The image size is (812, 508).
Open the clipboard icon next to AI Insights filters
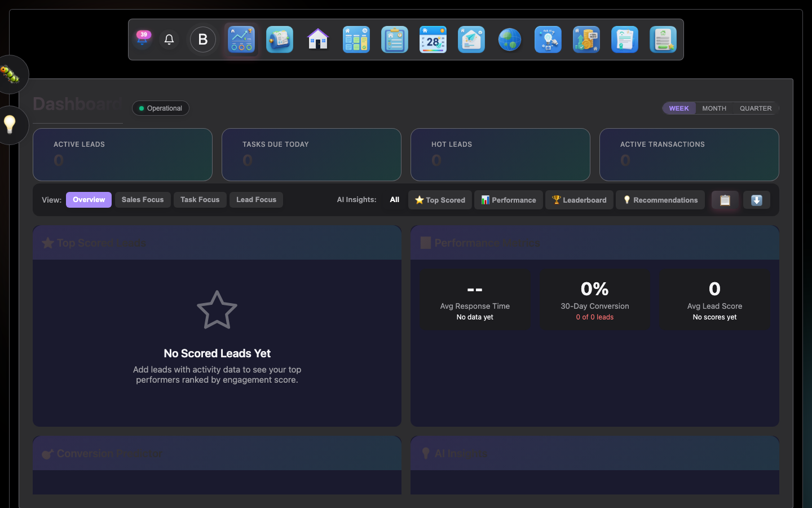click(725, 200)
